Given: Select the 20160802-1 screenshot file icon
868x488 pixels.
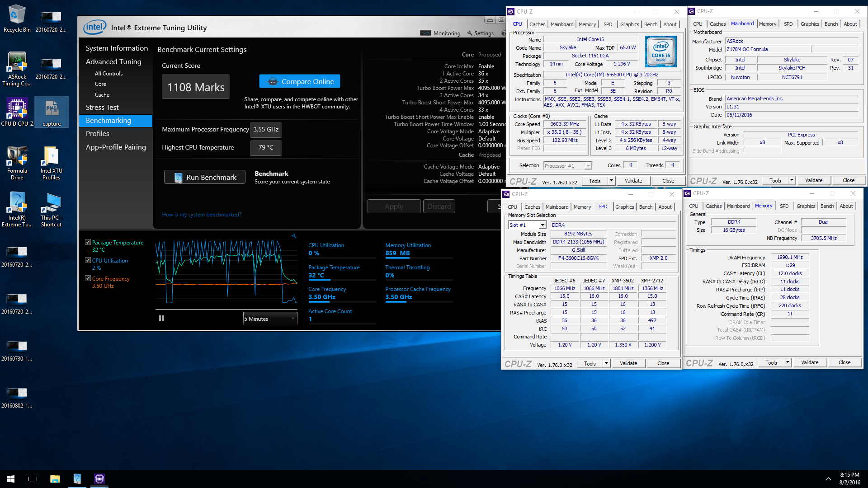Looking at the screenshot, I should [x=17, y=398].
